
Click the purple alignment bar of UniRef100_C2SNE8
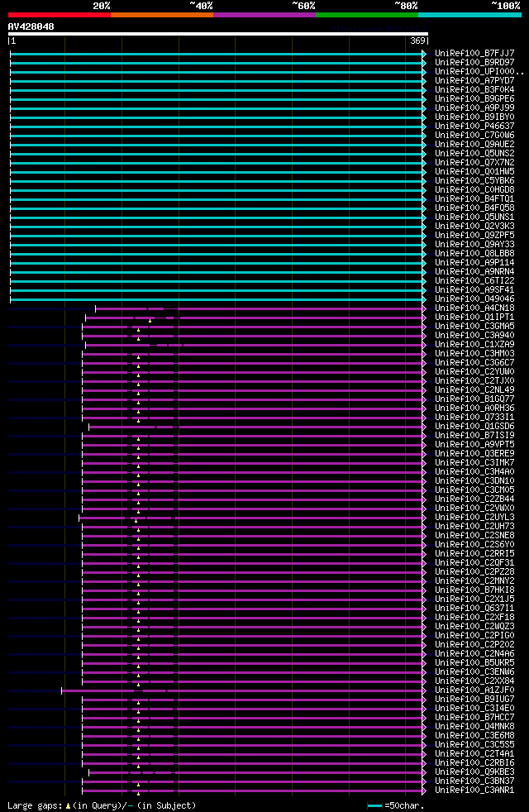253,536
